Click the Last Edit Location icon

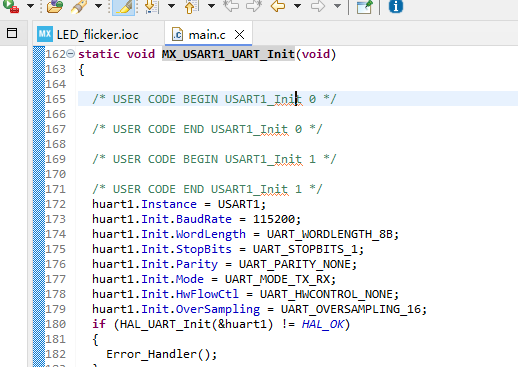click(231, 6)
